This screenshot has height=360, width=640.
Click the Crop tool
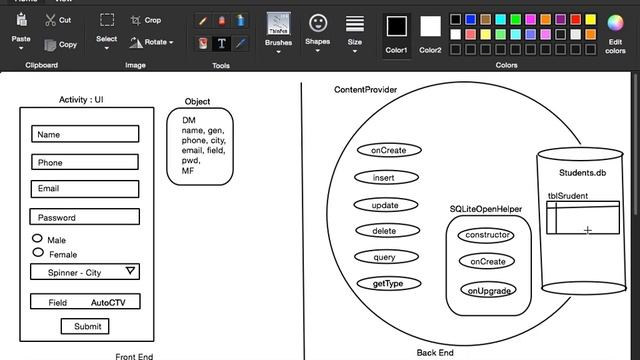(146, 20)
